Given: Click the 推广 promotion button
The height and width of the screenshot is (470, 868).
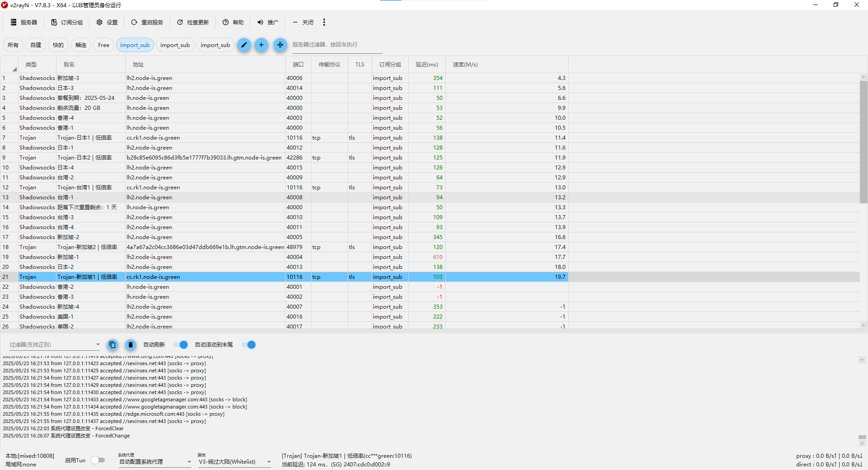Looking at the screenshot, I should click(268, 22).
